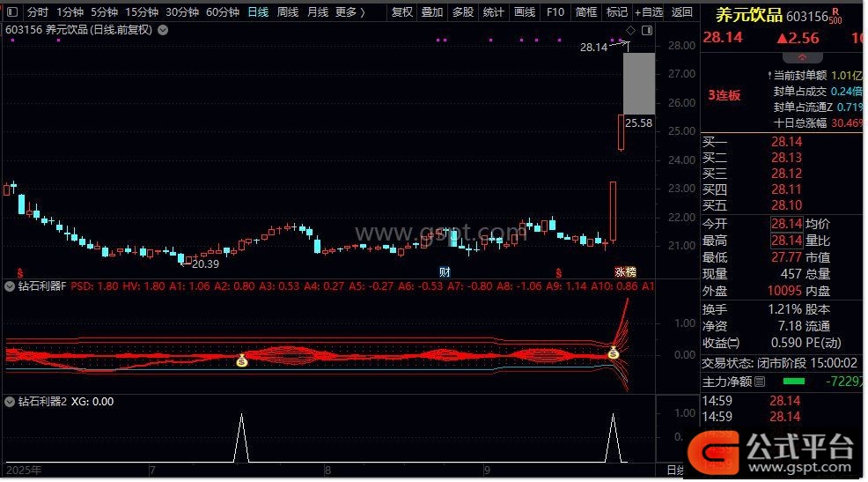Switch to the 15分钟 period tab
Viewport: 868px width, 482px height.
[x=141, y=11]
